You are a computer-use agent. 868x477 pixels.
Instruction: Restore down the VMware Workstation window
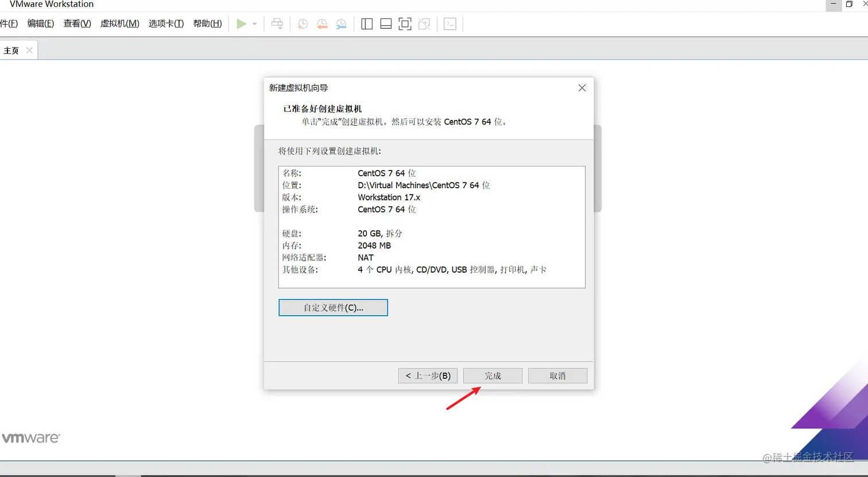point(850,4)
